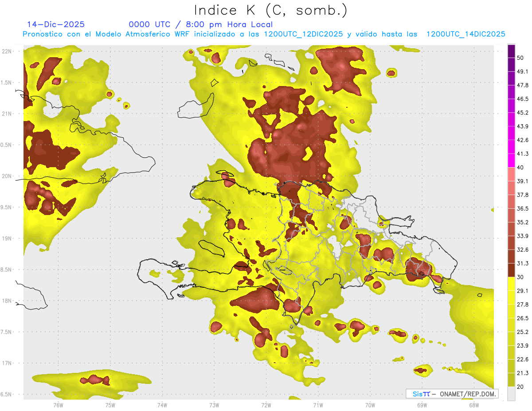Viewport: 532px width, 411px height.
Task: Click the longitude label "74W"
Action: (162, 405)
